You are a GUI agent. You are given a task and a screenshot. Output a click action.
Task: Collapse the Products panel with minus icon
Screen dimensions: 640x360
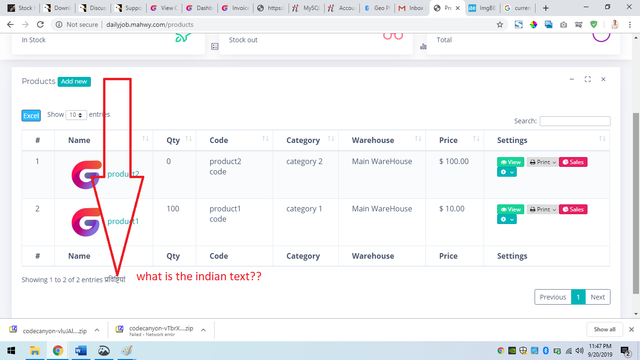click(x=572, y=79)
